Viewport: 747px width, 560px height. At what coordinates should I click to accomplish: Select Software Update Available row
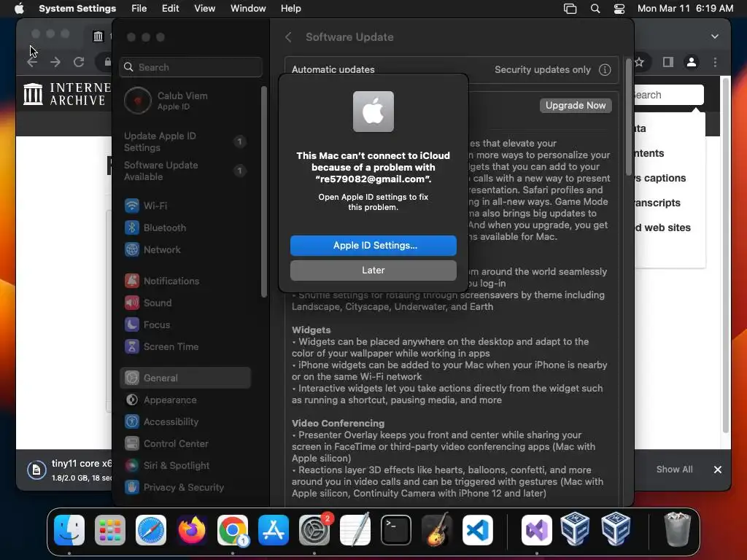tap(185, 171)
